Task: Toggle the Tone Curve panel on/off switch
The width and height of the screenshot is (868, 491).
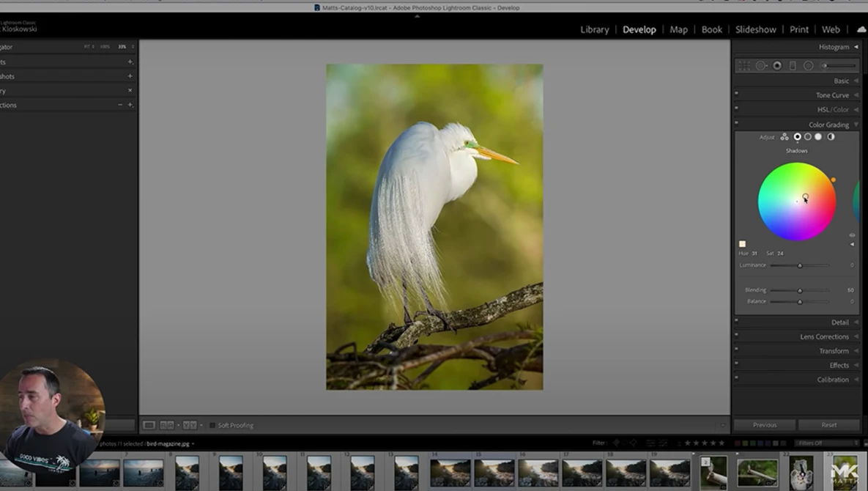Action: (736, 93)
